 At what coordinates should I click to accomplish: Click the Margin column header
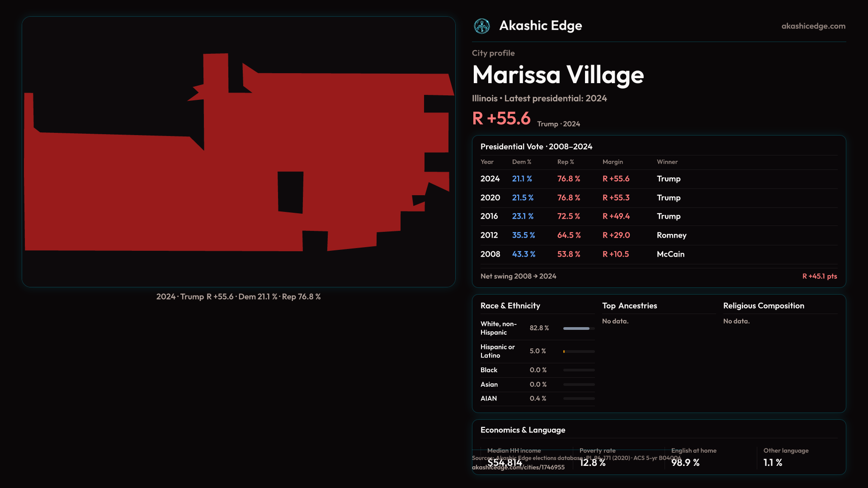click(613, 162)
